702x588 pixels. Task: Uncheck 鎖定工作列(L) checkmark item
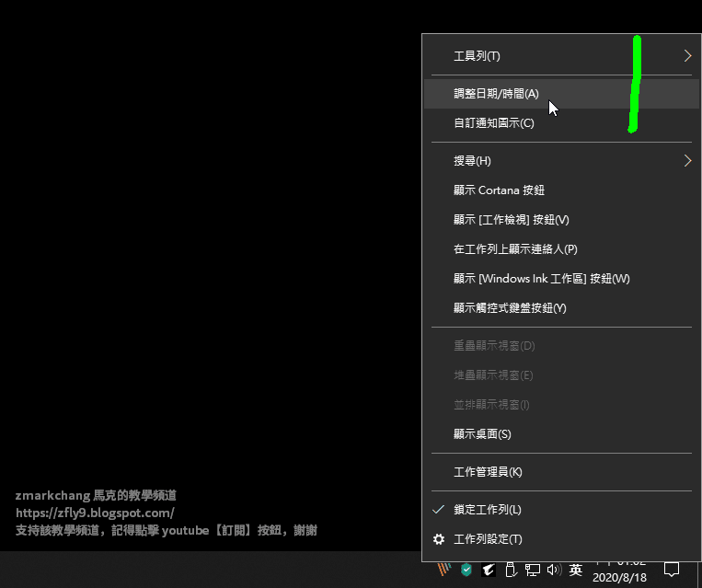[x=561, y=510]
